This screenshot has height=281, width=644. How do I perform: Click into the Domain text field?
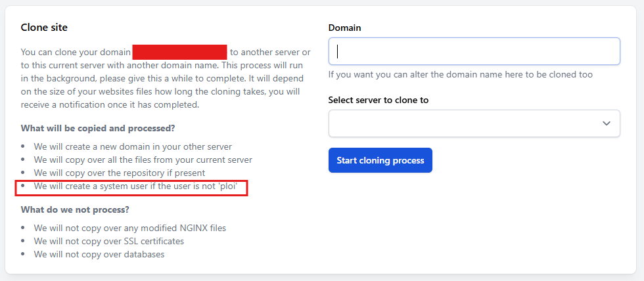pos(474,51)
